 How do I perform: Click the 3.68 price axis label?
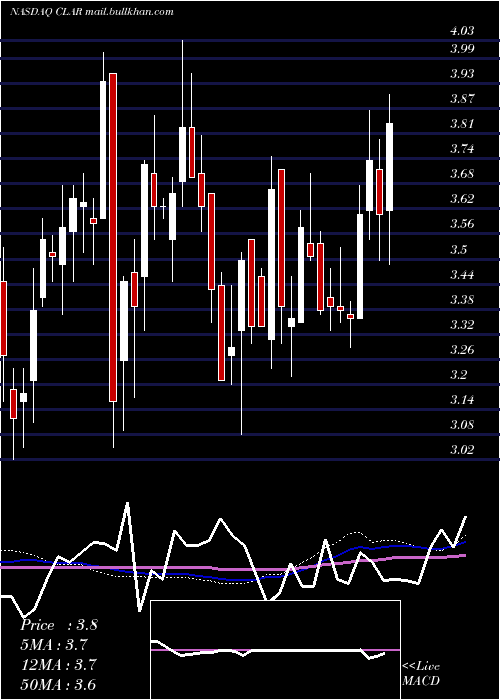tap(462, 174)
